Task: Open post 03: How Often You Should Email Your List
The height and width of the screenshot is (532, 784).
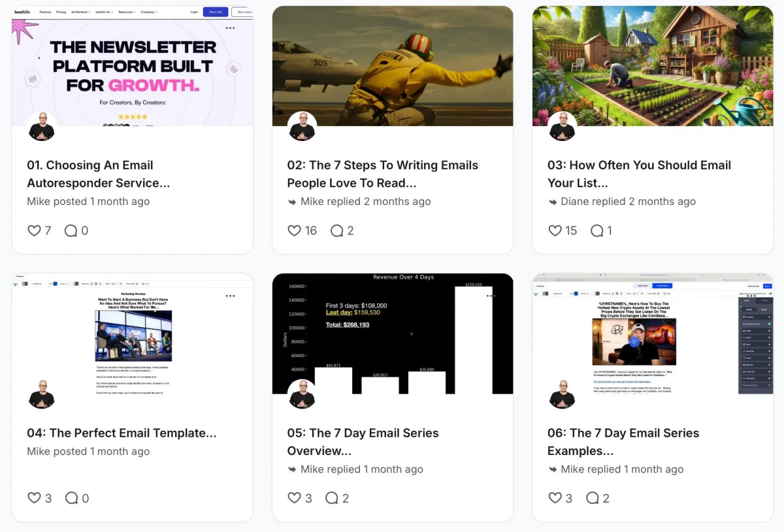Action: [639, 174]
